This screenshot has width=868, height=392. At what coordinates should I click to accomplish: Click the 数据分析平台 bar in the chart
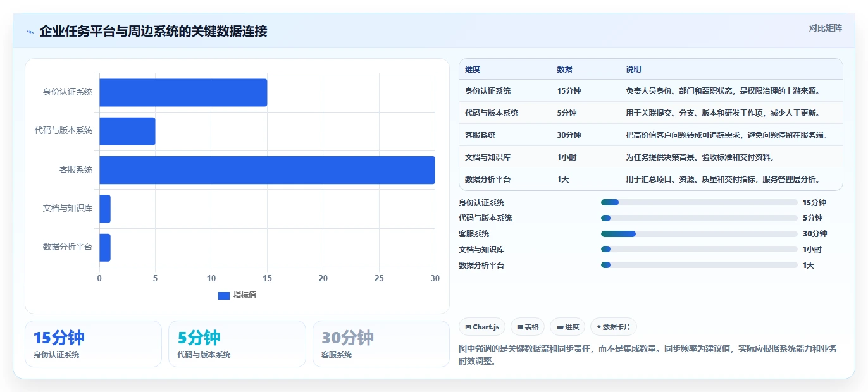(105, 247)
